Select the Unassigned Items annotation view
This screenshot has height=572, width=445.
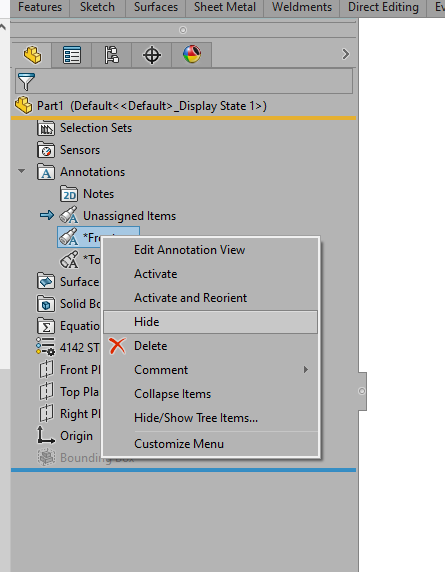pyautogui.click(x=129, y=216)
